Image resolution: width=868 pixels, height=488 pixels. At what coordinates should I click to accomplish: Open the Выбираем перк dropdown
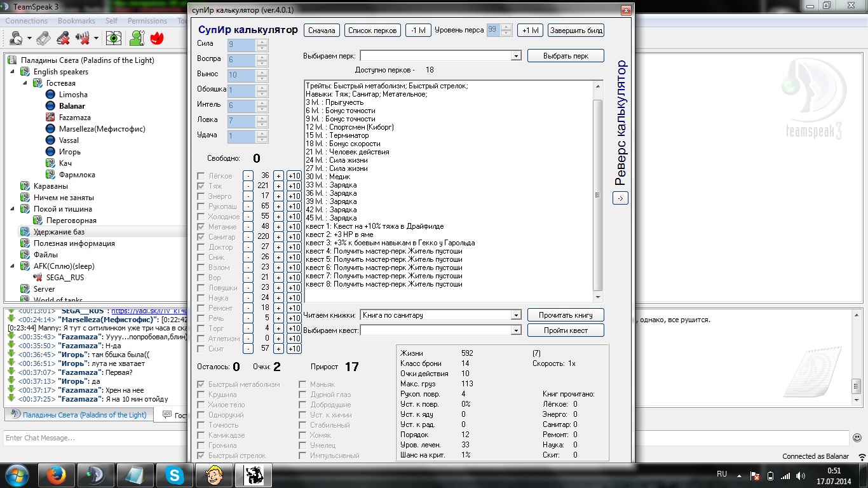click(516, 56)
